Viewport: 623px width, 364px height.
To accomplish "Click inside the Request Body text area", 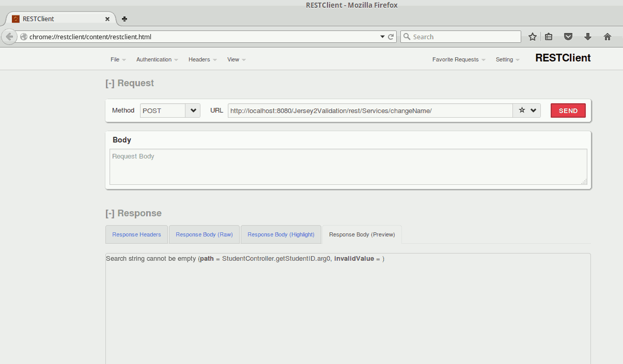I will pos(348,167).
